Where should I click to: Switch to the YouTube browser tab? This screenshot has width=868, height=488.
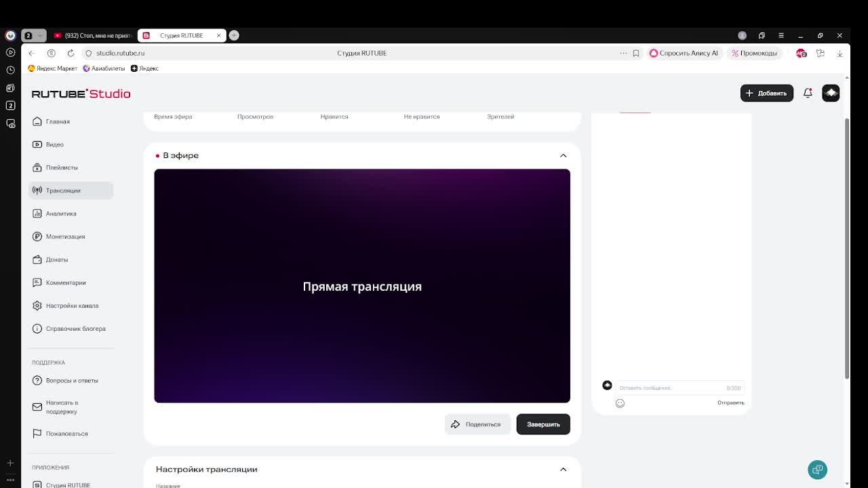click(93, 35)
